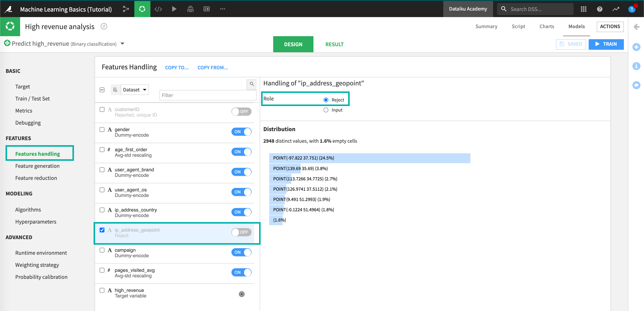Click the COPY FROM... link
The height and width of the screenshot is (311, 644).
click(x=213, y=68)
